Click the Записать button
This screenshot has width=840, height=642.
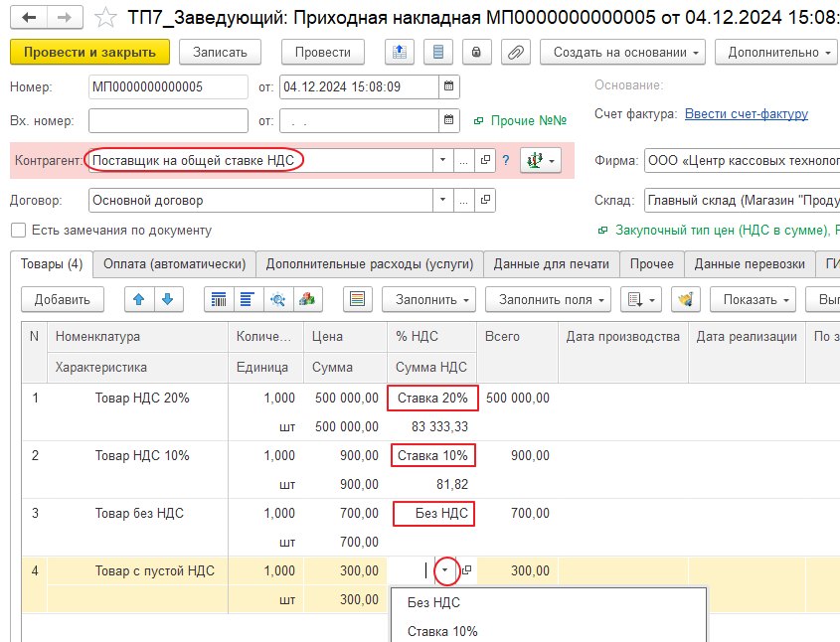220,52
